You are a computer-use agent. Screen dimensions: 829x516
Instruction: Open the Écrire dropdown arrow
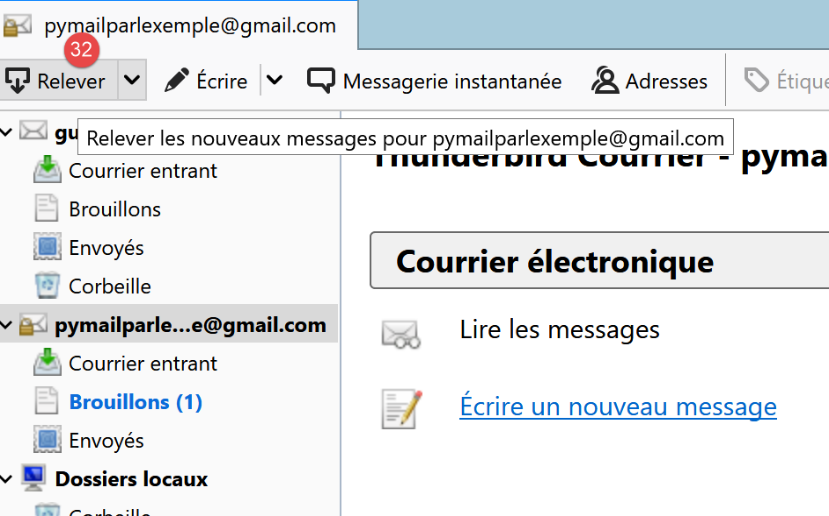point(275,81)
